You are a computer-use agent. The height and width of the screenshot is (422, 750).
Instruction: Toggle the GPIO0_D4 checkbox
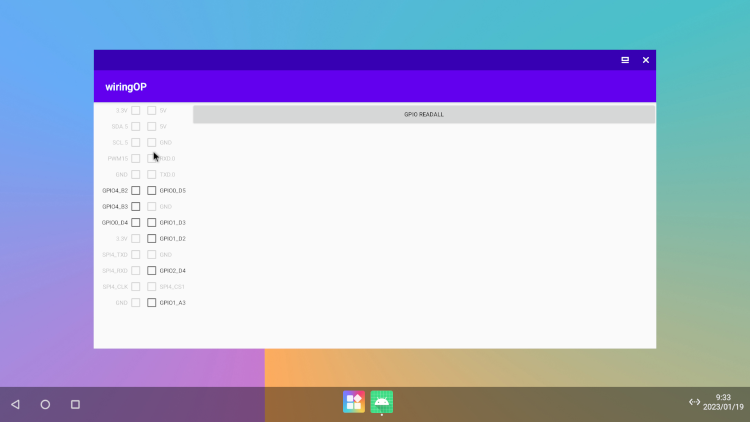[x=136, y=222]
